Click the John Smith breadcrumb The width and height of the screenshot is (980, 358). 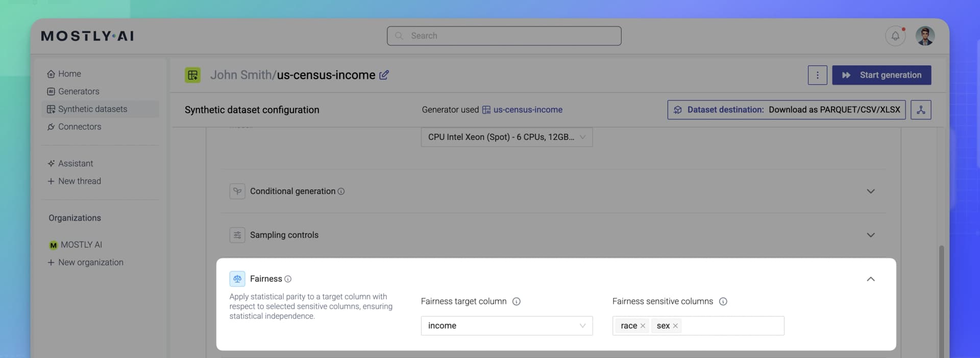pos(240,75)
